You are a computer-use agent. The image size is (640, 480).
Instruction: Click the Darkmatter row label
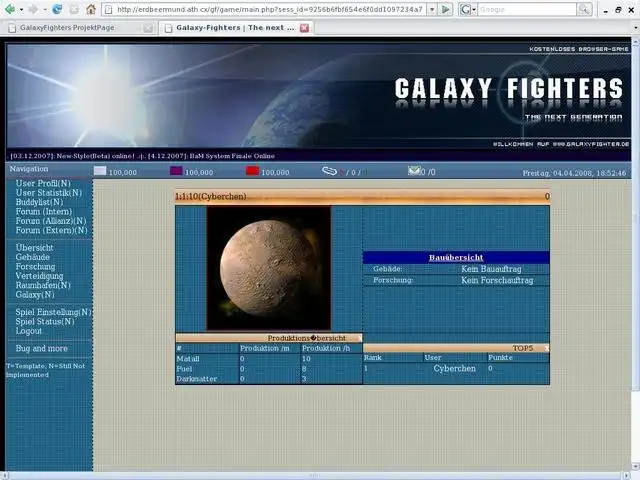[x=196, y=379]
